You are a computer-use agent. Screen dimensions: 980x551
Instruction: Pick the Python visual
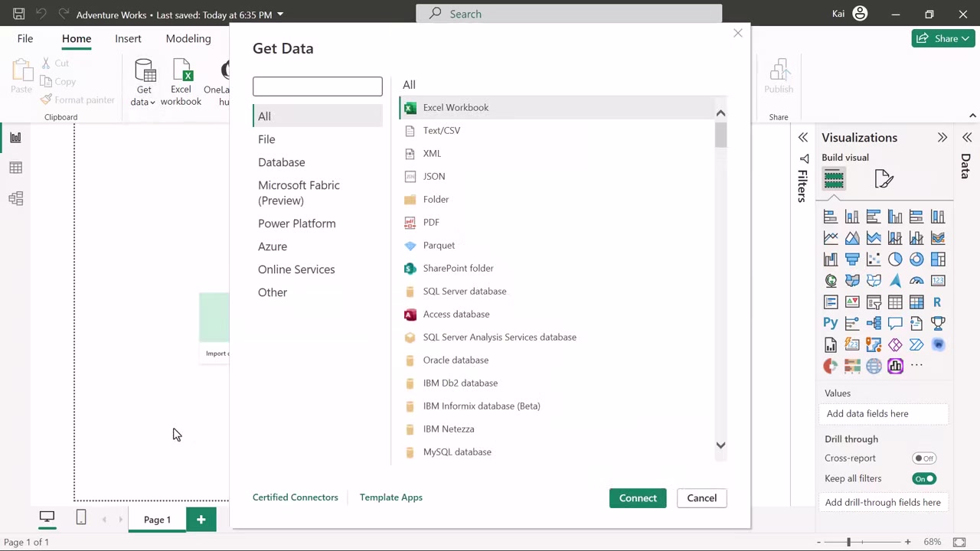tap(831, 324)
